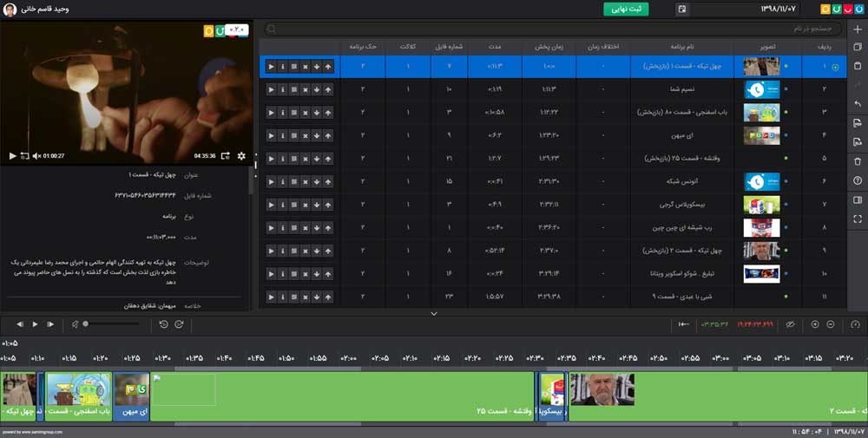Click the کلاکت column header
Viewport: 868px width, 438px height.
pos(408,47)
